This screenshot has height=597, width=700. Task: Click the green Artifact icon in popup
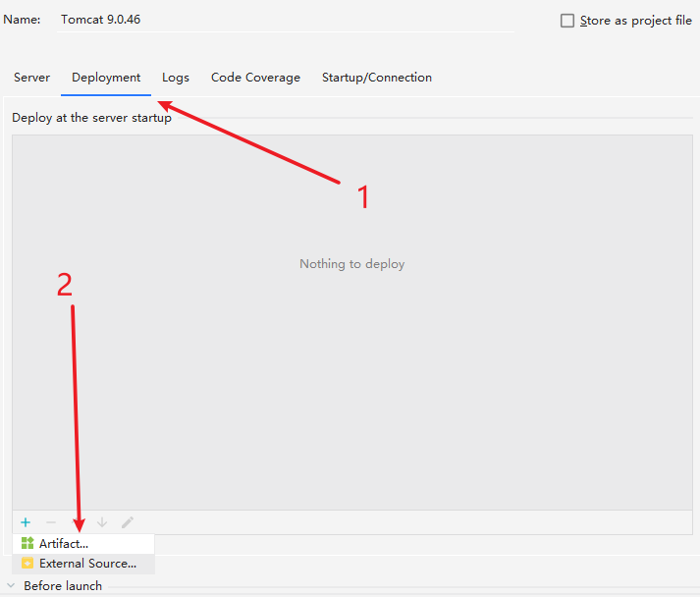(27, 543)
